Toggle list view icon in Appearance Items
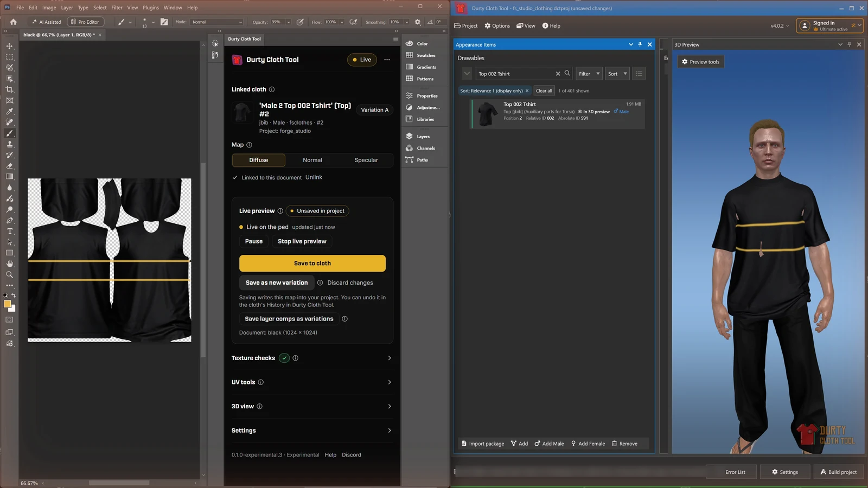Image resolution: width=868 pixels, height=488 pixels. [x=639, y=74]
